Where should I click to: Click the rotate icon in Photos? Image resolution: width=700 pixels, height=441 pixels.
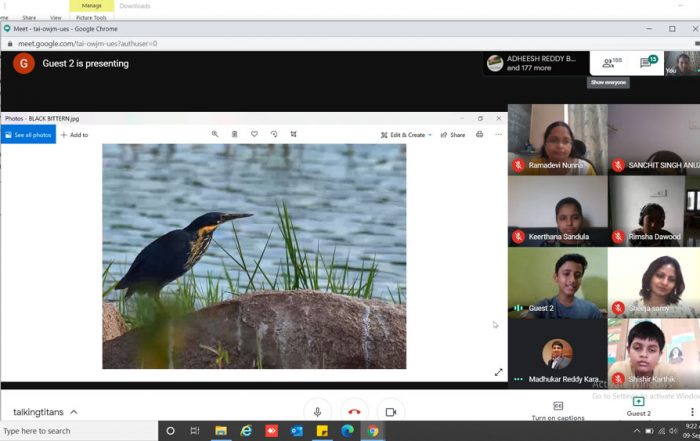pyautogui.click(x=274, y=134)
